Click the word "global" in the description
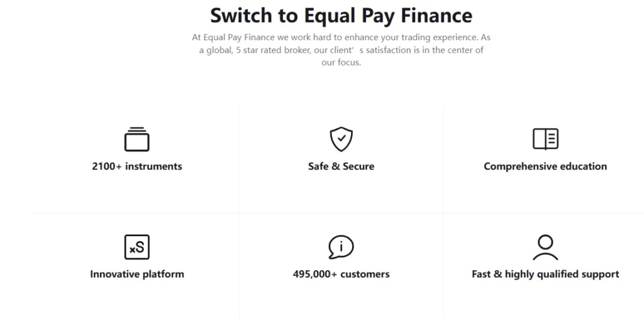This screenshot has height=335, width=644. (219, 50)
